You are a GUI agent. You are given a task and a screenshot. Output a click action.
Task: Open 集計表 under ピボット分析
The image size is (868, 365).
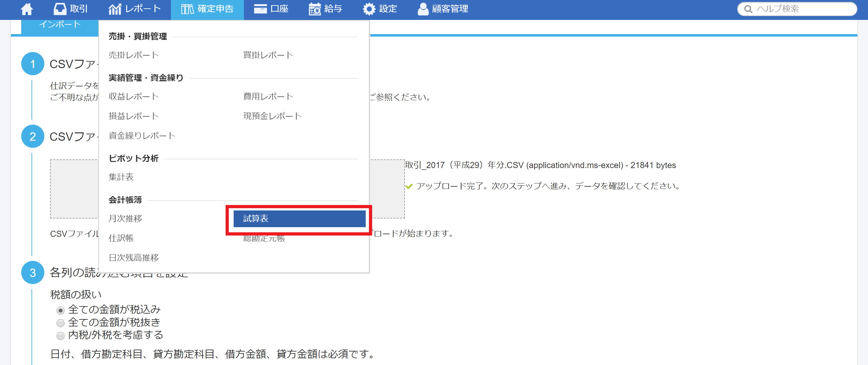[121, 177]
